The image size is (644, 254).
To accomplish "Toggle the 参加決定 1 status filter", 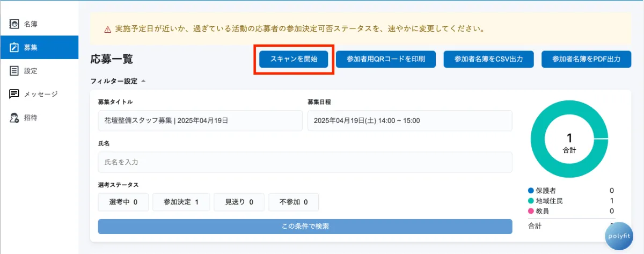I will 181,202.
